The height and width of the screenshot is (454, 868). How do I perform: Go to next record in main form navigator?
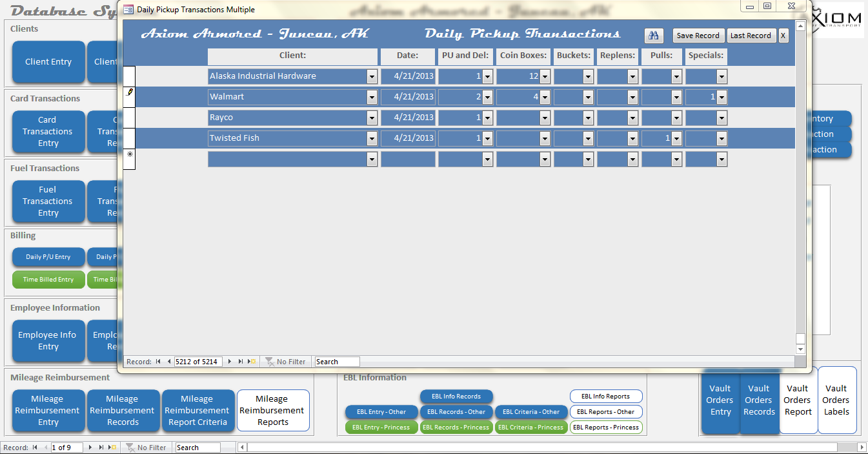[90, 448]
